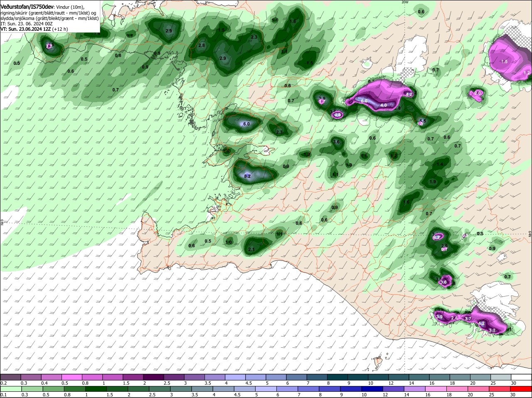Click the white swatch labeled 30 in top legend row

tap(521, 377)
